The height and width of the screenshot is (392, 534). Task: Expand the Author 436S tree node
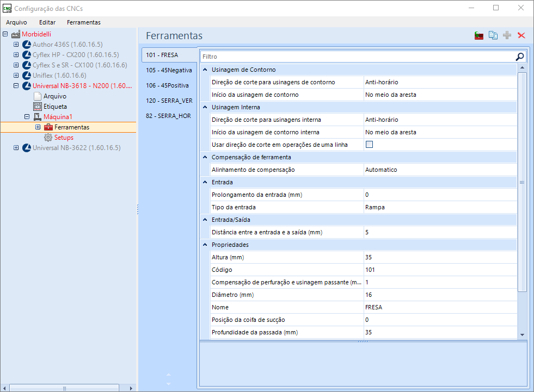[16, 45]
